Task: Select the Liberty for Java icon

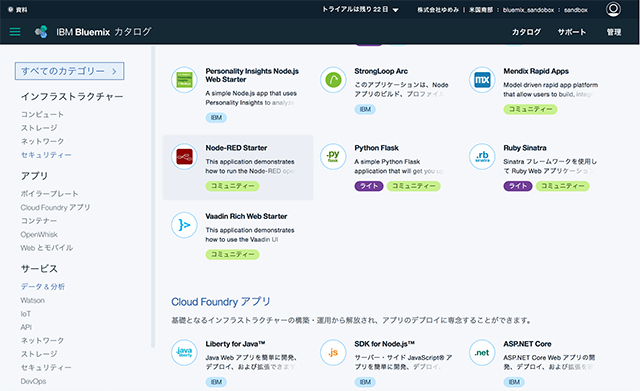Action: point(184,352)
